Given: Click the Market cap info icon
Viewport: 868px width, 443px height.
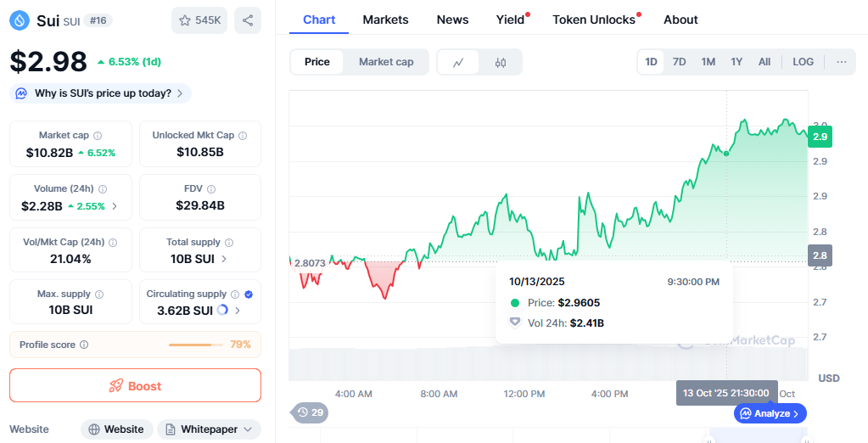Looking at the screenshot, I should (98, 136).
